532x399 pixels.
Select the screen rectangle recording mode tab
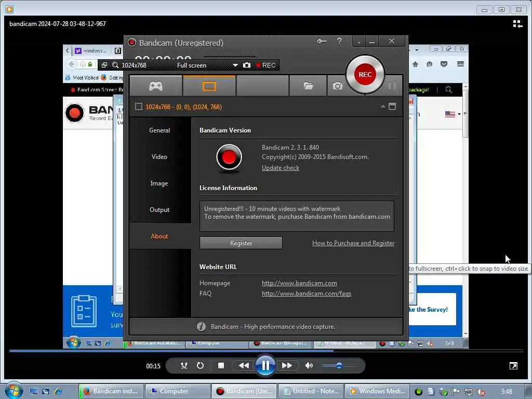click(x=209, y=86)
